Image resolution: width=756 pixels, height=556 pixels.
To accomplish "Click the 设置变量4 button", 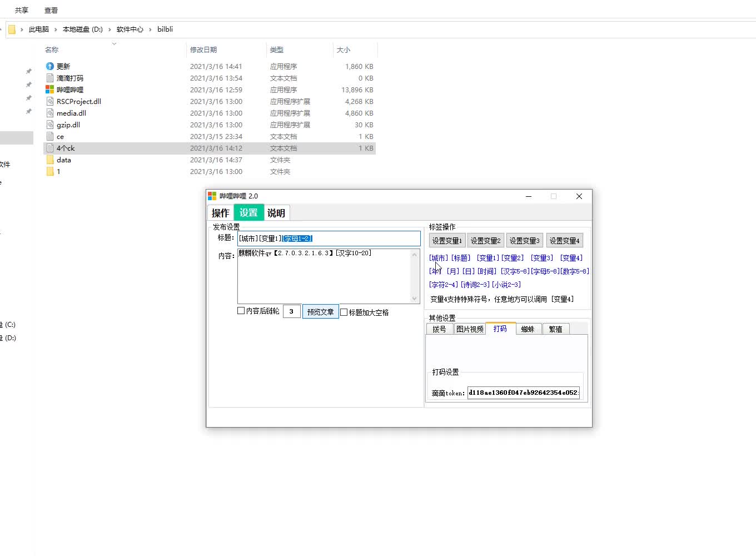I will point(565,241).
